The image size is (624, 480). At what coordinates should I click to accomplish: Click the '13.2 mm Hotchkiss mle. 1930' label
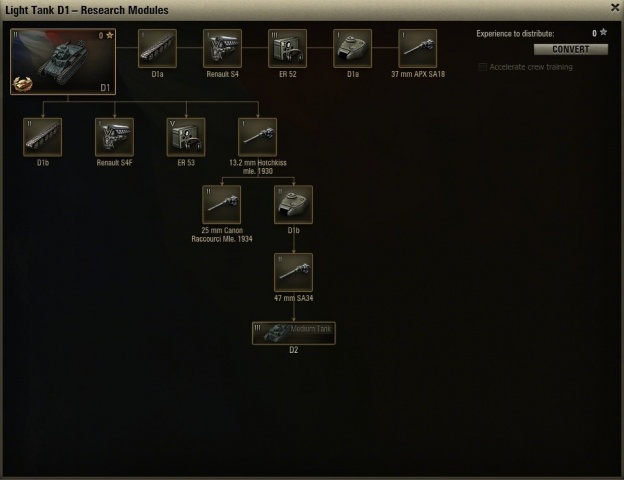click(x=257, y=167)
